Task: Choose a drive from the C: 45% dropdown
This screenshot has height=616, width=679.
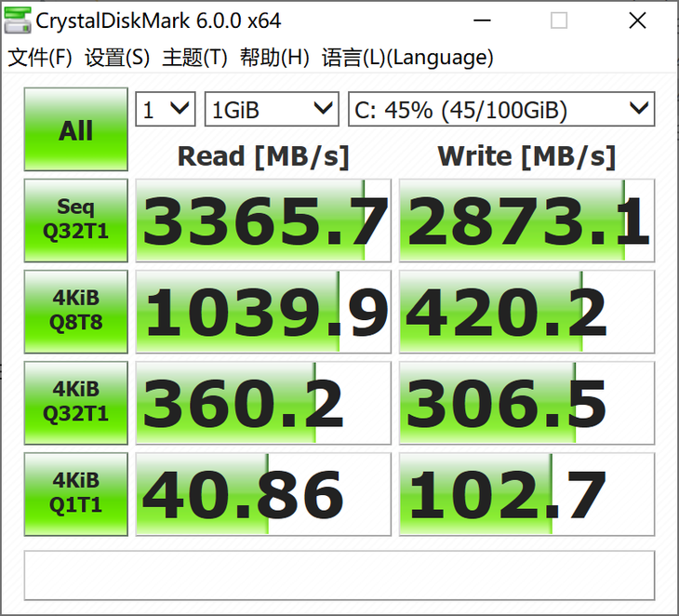Action: point(500,110)
